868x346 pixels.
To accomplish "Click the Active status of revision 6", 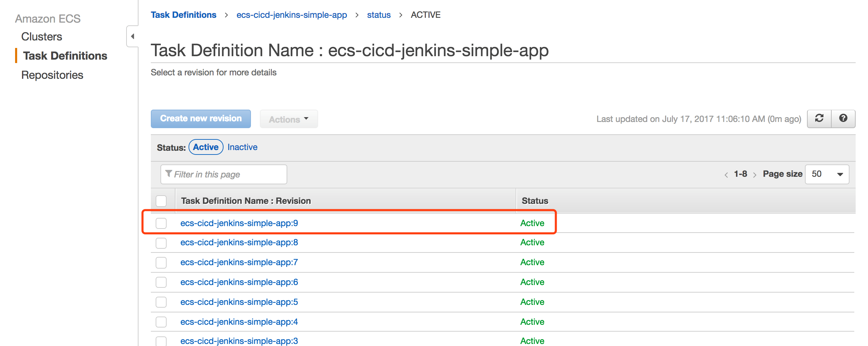I will 532,282.
